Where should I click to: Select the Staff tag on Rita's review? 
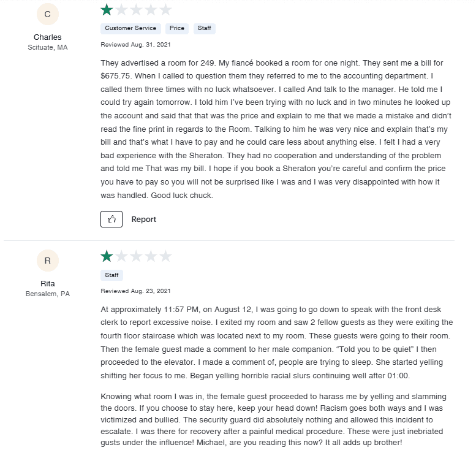[x=111, y=275]
